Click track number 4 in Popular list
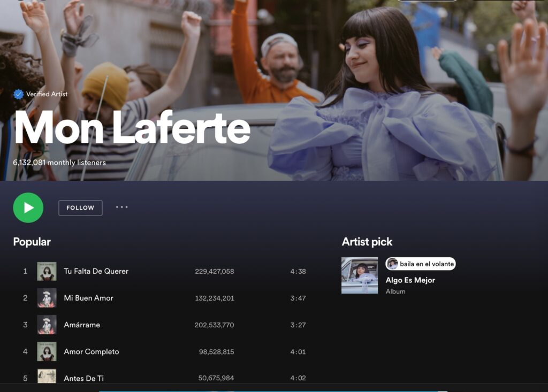The image size is (548, 392). click(25, 351)
